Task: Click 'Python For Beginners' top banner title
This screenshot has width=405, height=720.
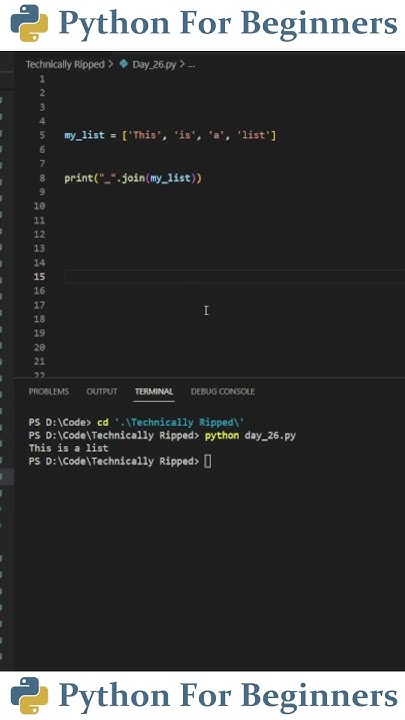Action: coord(228,23)
